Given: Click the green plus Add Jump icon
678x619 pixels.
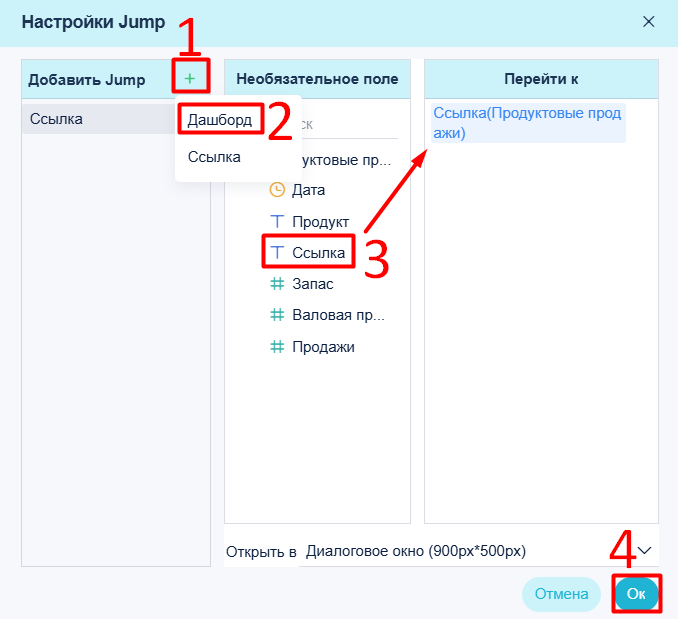Looking at the screenshot, I should tap(190, 78).
